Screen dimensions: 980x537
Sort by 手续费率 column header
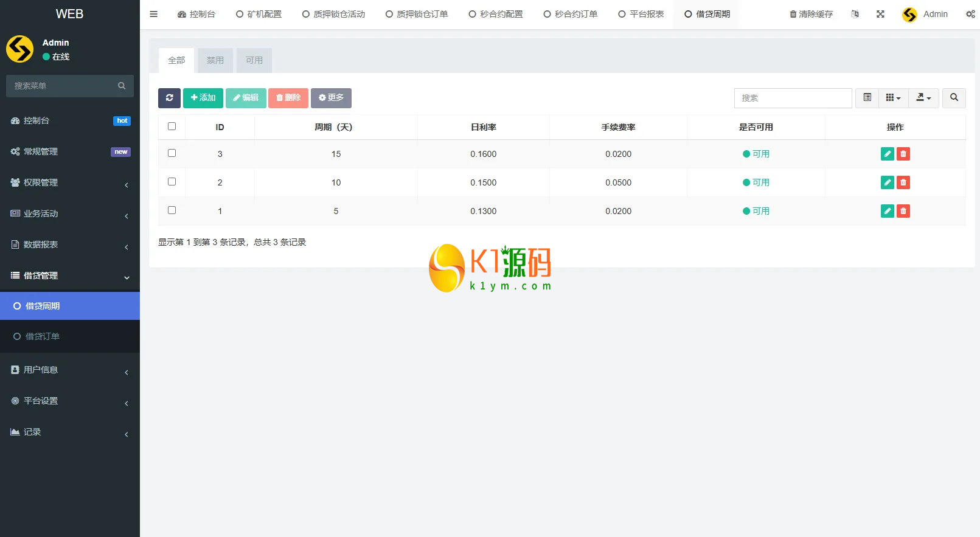(619, 127)
